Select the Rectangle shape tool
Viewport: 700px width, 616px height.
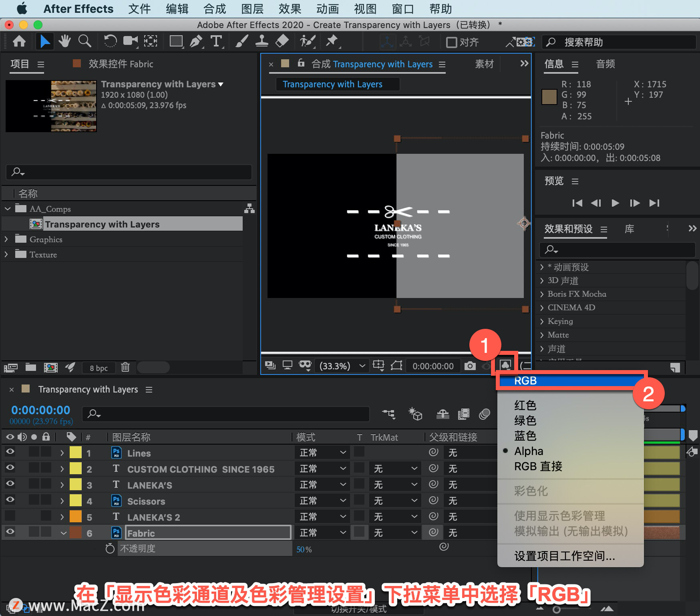pyautogui.click(x=176, y=41)
